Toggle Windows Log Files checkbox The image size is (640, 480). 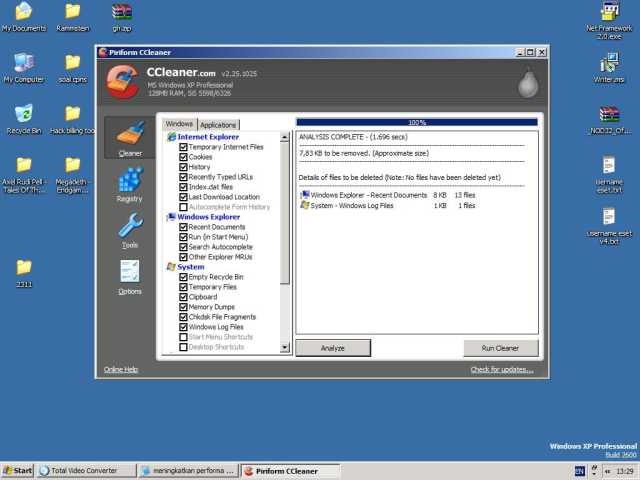coord(183,327)
